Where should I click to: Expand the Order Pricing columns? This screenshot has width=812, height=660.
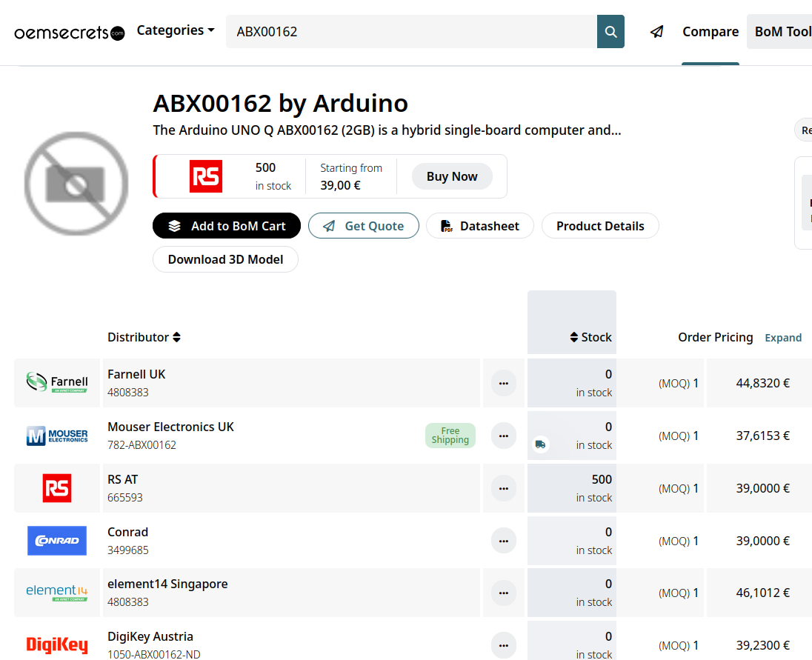783,338
